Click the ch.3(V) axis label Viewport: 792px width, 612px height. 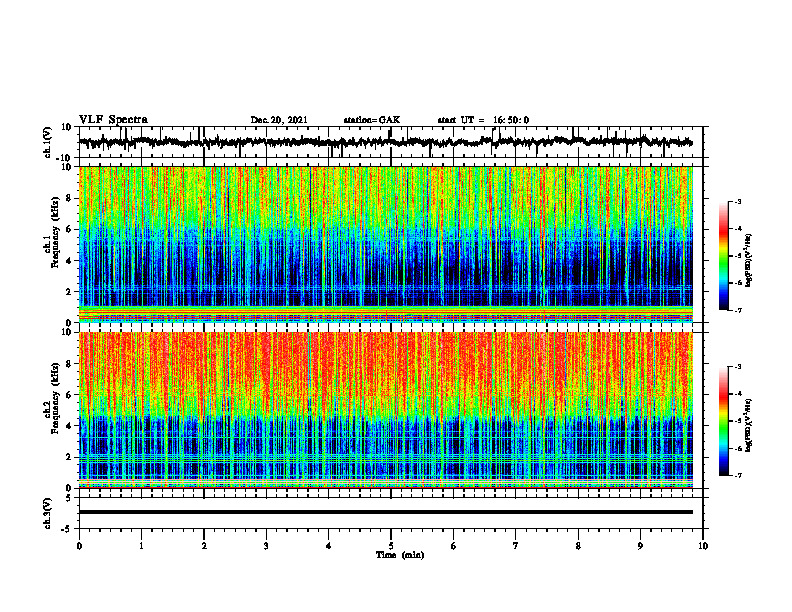48,513
